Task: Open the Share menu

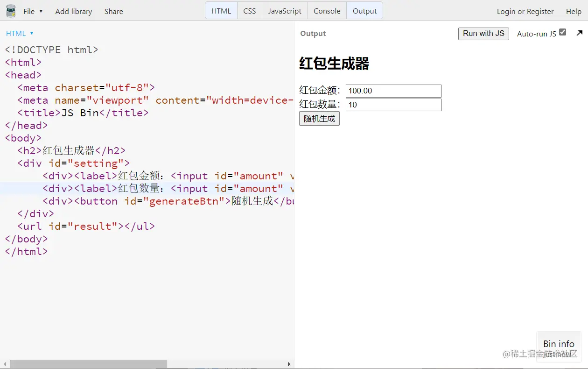Action: click(x=114, y=11)
